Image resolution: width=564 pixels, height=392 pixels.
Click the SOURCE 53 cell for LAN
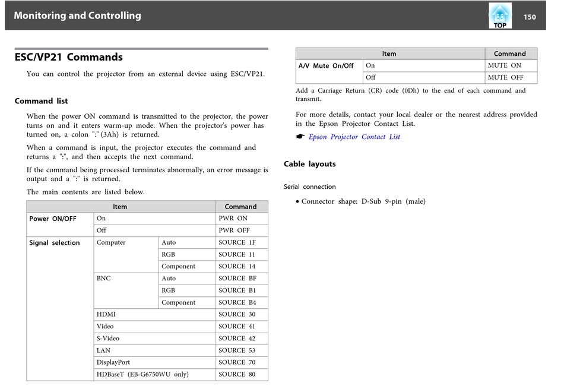click(x=242, y=350)
